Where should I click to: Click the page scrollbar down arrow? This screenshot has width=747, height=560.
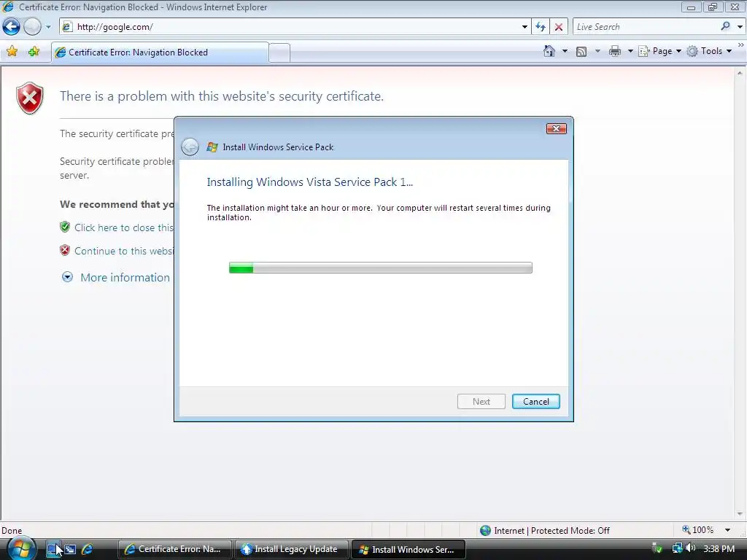(x=740, y=514)
